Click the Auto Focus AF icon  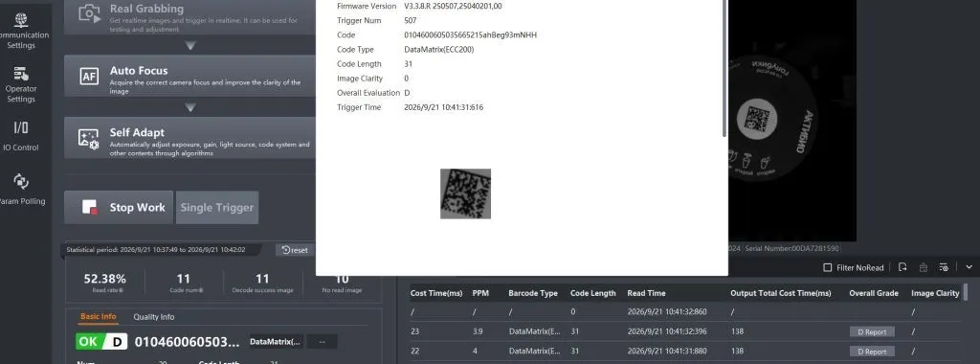point(89,77)
